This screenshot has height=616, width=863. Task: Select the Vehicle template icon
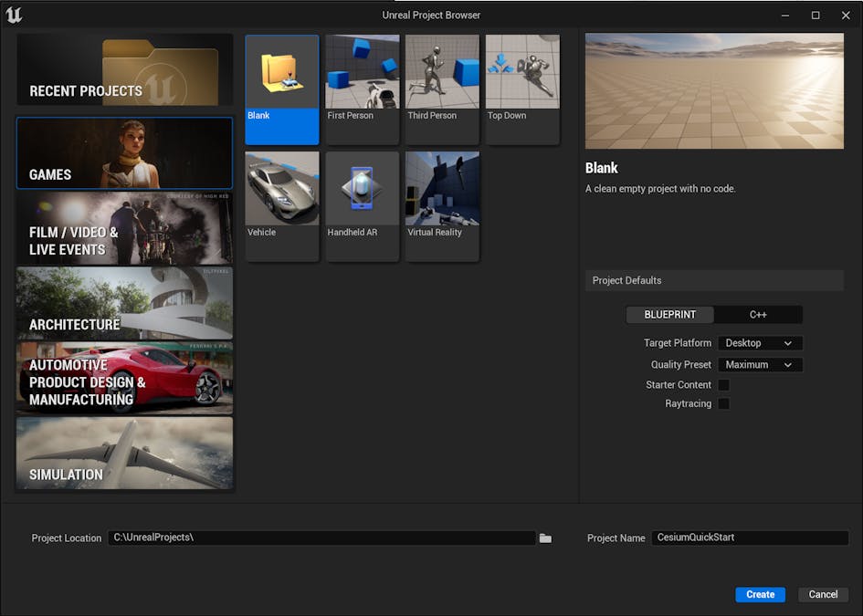click(x=281, y=188)
